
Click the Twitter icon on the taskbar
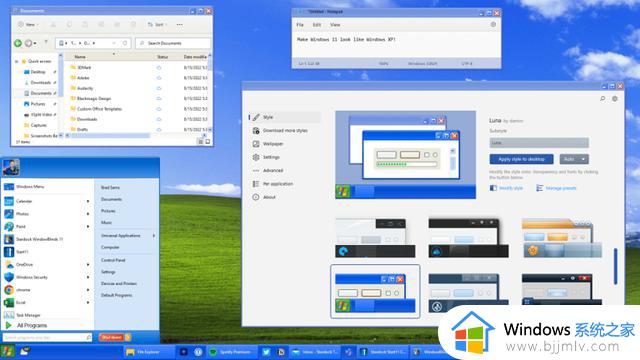pyautogui.click(x=266, y=352)
